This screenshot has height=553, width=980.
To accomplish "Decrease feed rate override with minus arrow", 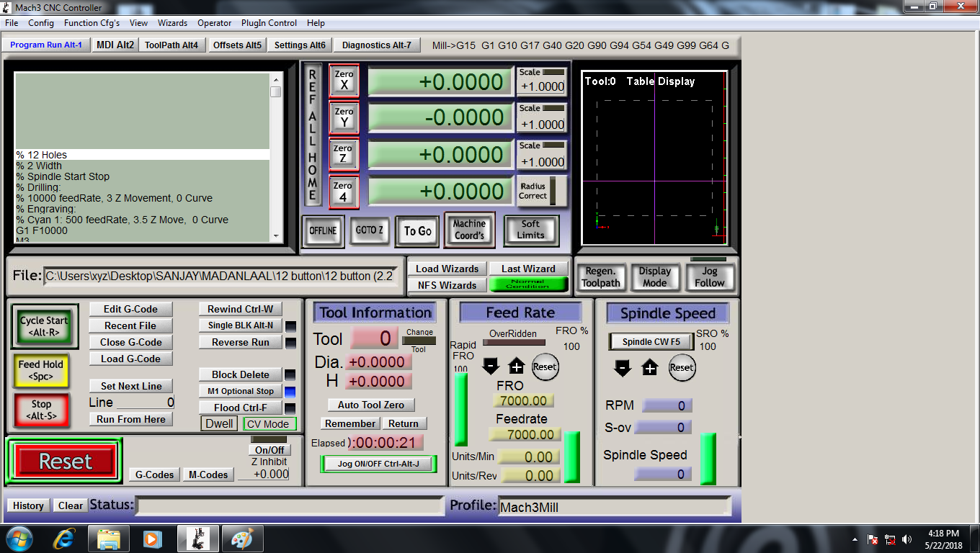I will 491,367.
